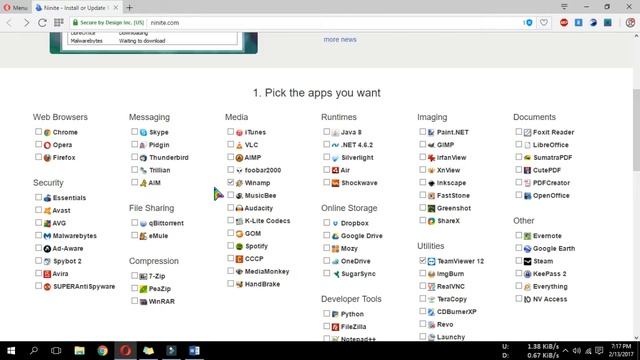Open Opera speed dial grid icon
This screenshot has height=360, width=640.
pyautogui.click(x=59, y=22)
